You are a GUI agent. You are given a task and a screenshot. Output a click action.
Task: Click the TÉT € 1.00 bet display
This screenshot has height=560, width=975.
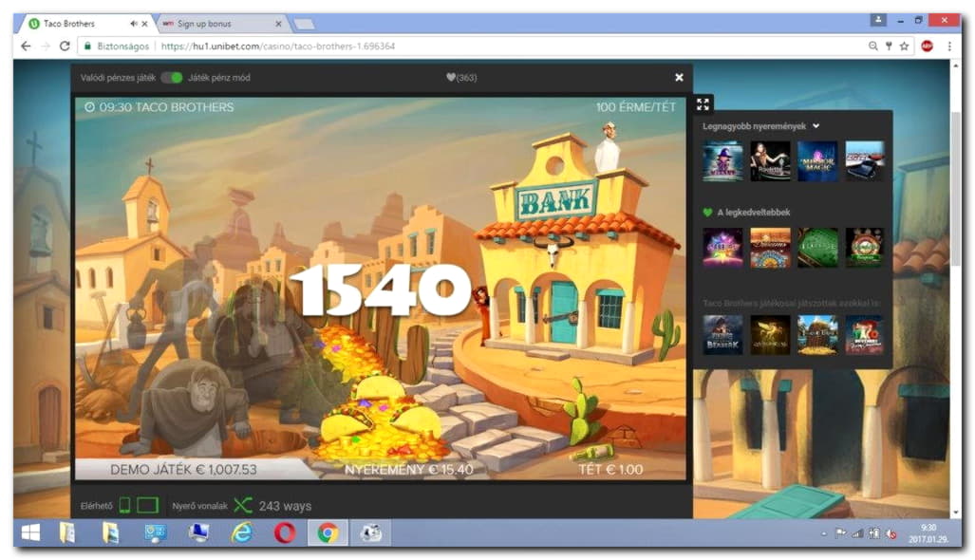coord(610,470)
